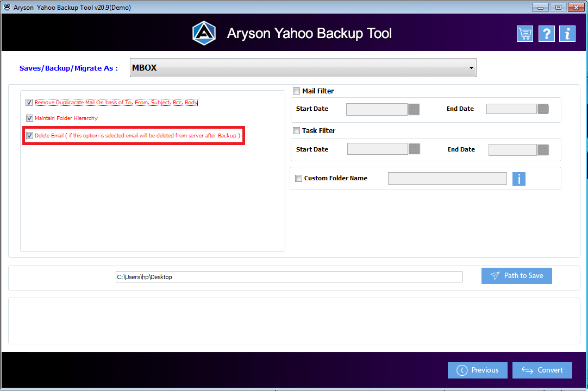Open the Task Filter end date calendar picker
588x391 pixels.
542,149
